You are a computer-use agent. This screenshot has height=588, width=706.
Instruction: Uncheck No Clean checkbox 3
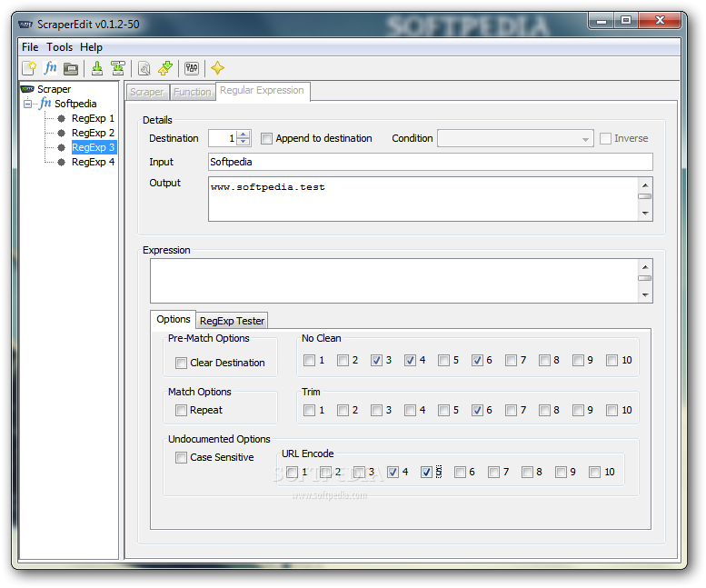click(376, 360)
